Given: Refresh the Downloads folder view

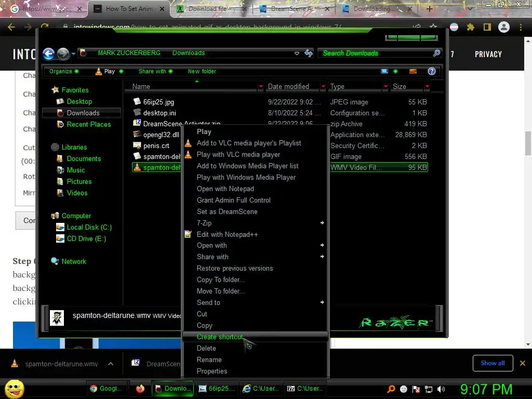Looking at the screenshot, I should pyautogui.click(x=309, y=54).
